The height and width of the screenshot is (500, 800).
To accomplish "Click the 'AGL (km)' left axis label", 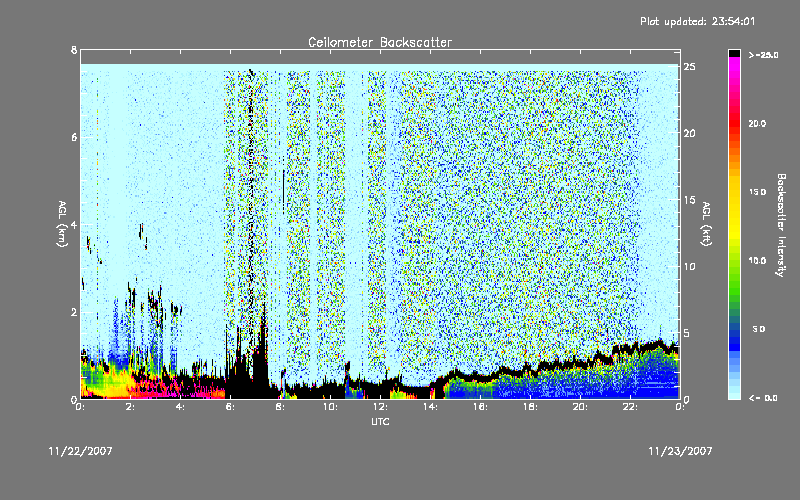I will [62, 224].
